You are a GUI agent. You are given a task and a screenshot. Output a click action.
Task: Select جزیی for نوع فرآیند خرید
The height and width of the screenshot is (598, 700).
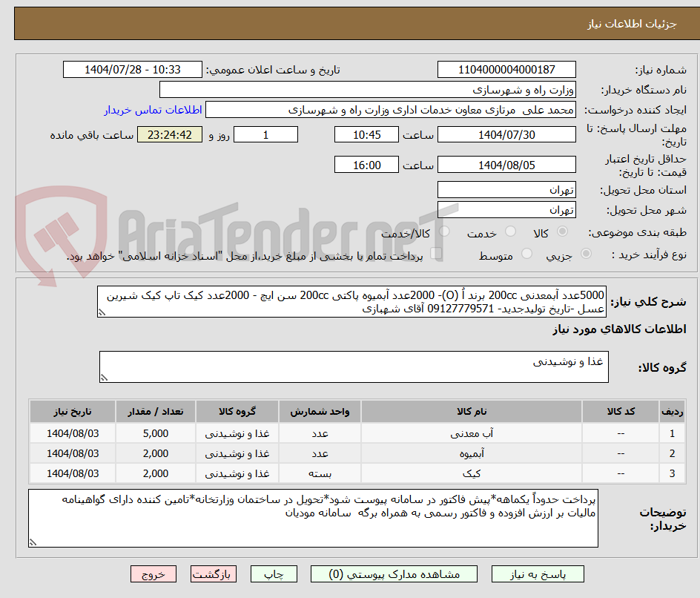(x=585, y=253)
